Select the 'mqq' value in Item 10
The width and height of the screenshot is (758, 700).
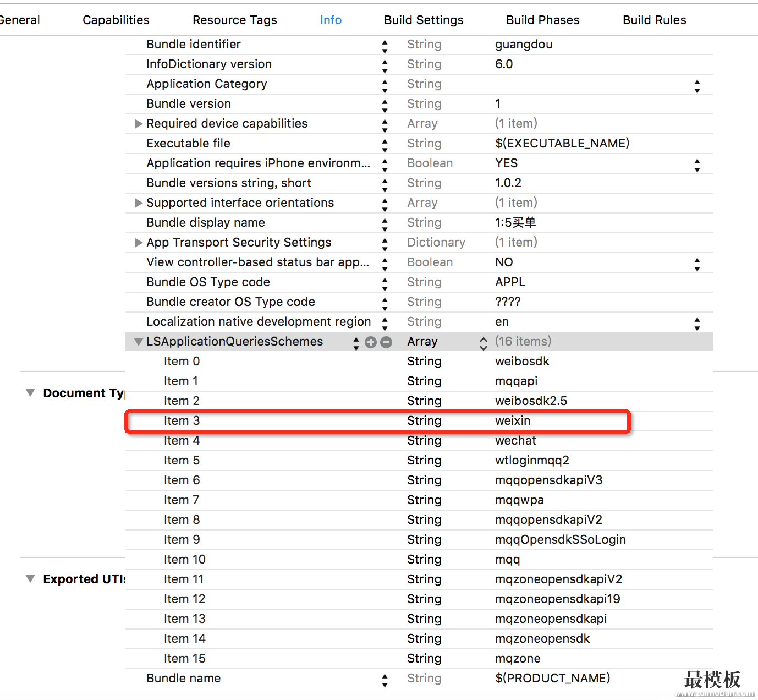point(507,560)
